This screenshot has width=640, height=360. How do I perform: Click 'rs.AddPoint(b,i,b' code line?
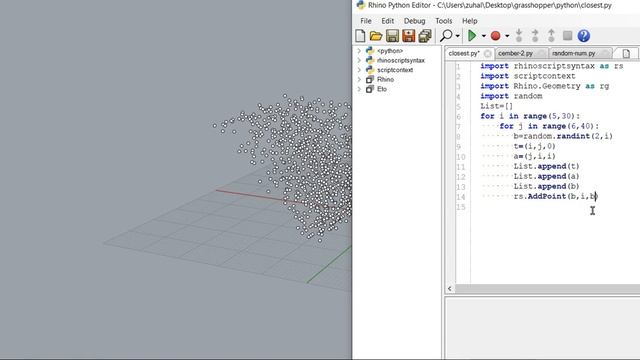556,196
